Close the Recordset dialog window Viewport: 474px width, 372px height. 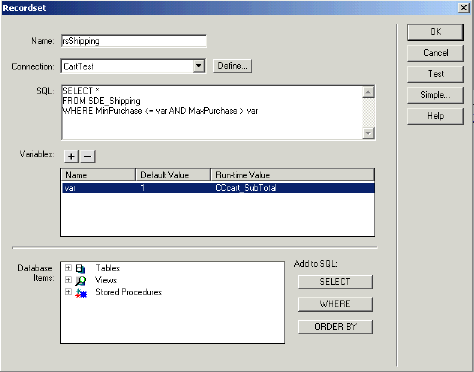pos(464,8)
